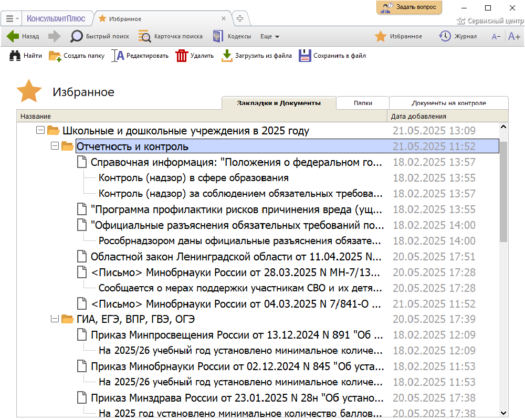Open bookmark Сообщается о мерах поддержки участникам СВО

[240, 288]
